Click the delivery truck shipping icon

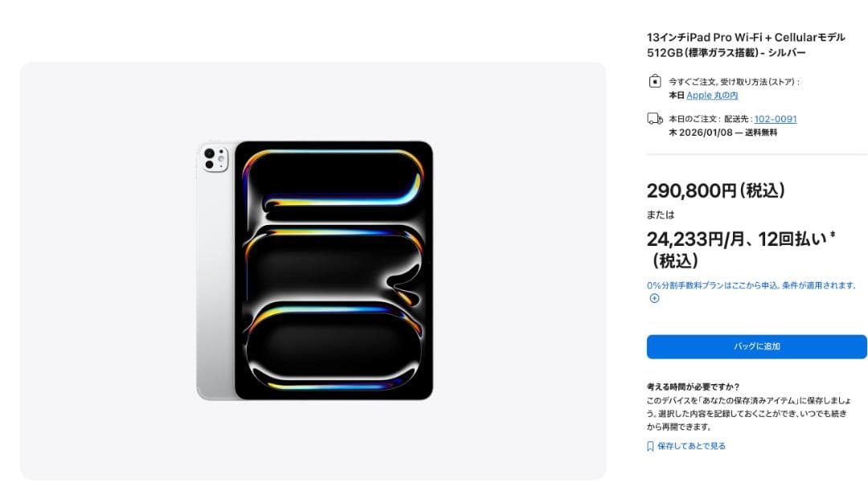pyautogui.click(x=653, y=119)
